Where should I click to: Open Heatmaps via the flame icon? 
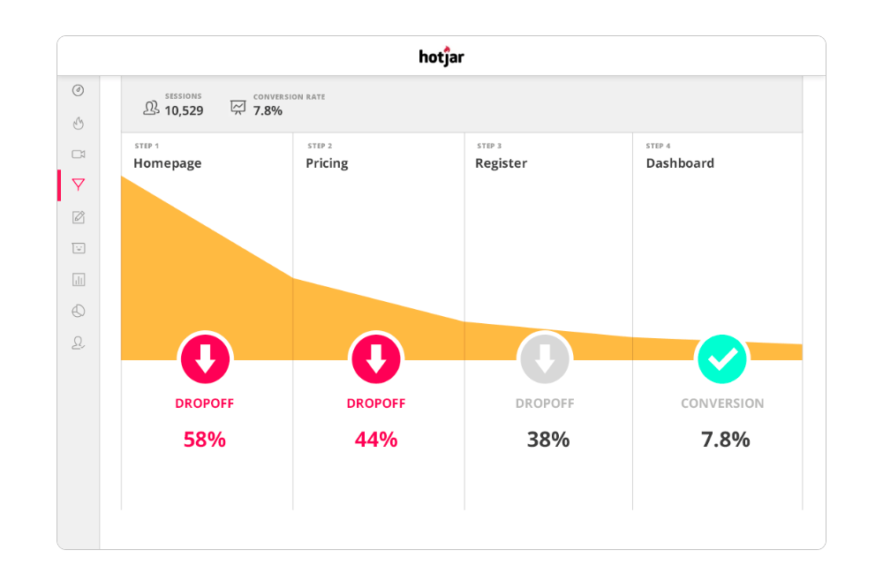(x=79, y=123)
